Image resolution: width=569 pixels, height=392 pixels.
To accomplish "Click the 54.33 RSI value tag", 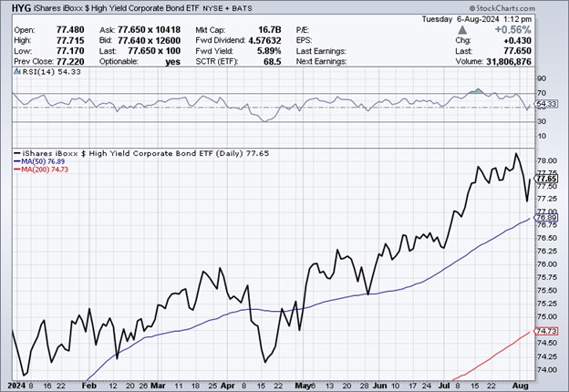I will pyautogui.click(x=545, y=106).
